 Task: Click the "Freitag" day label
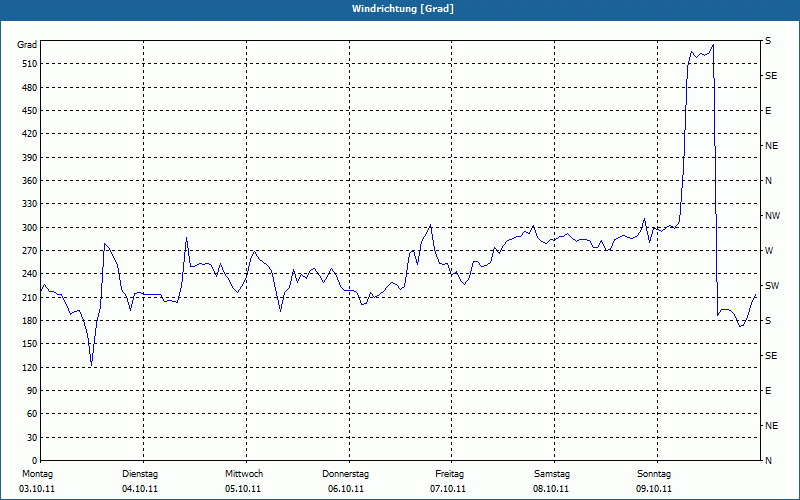click(449, 474)
